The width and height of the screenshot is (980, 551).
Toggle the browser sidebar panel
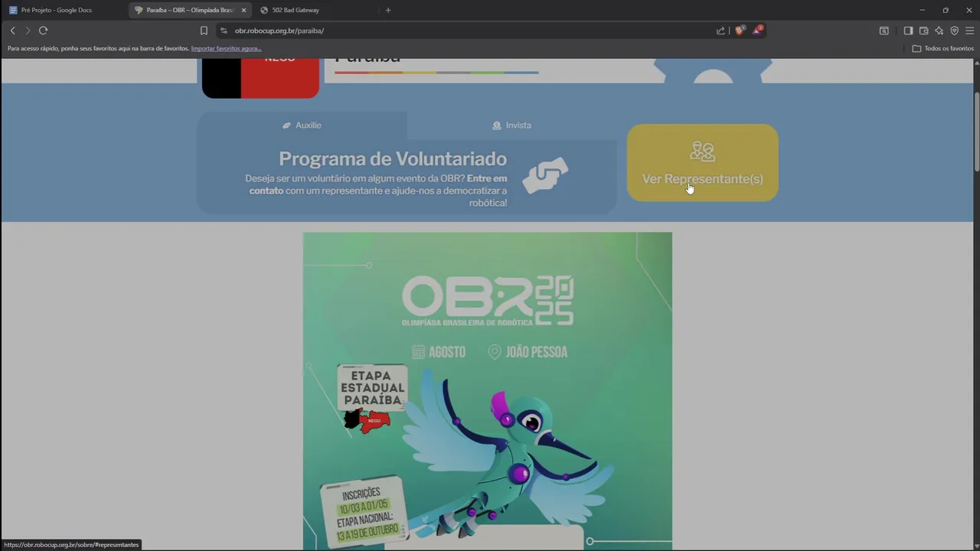point(908,31)
